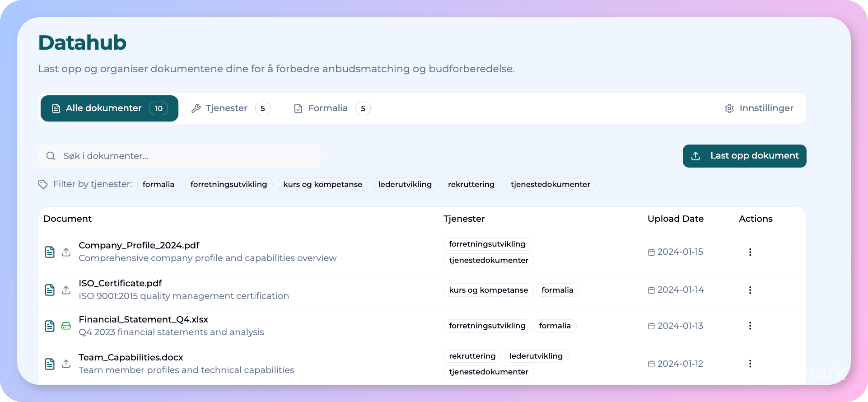Open Innstillinger settings
The width and height of the screenshot is (868, 402).
point(759,108)
